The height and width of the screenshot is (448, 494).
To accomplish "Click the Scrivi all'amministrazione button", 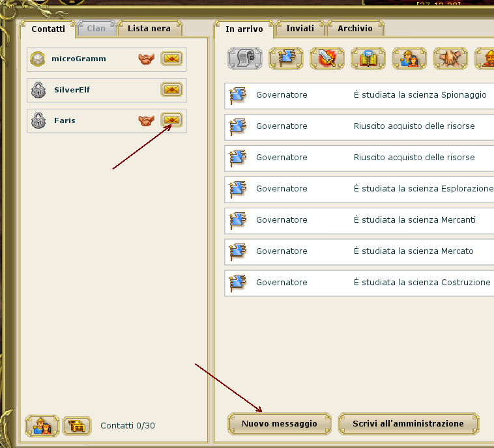I will click(x=408, y=423).
